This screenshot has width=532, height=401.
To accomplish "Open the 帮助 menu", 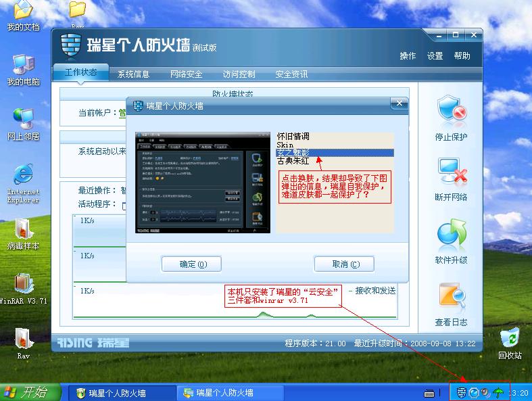I will tap(462, 55).
